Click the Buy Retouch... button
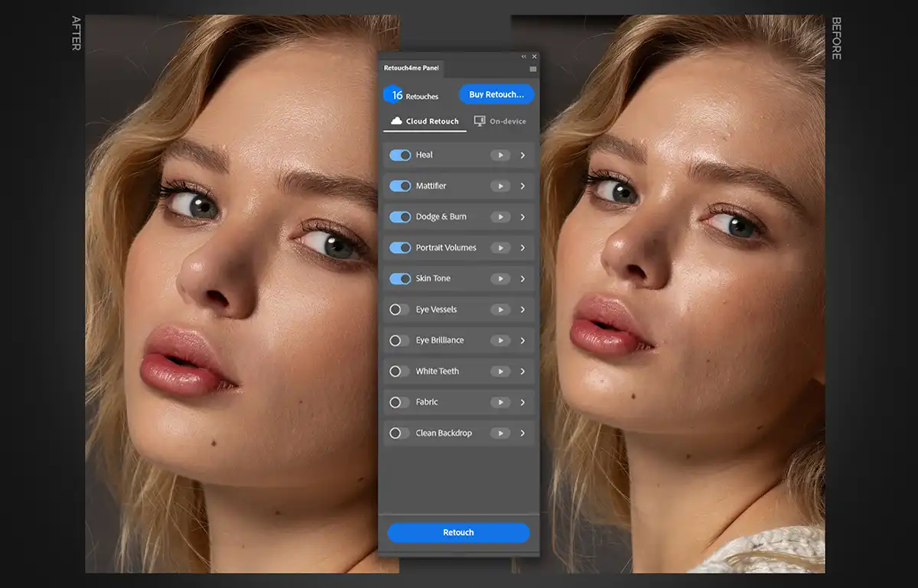Screen dimensions: 918x588 (496, 95)
